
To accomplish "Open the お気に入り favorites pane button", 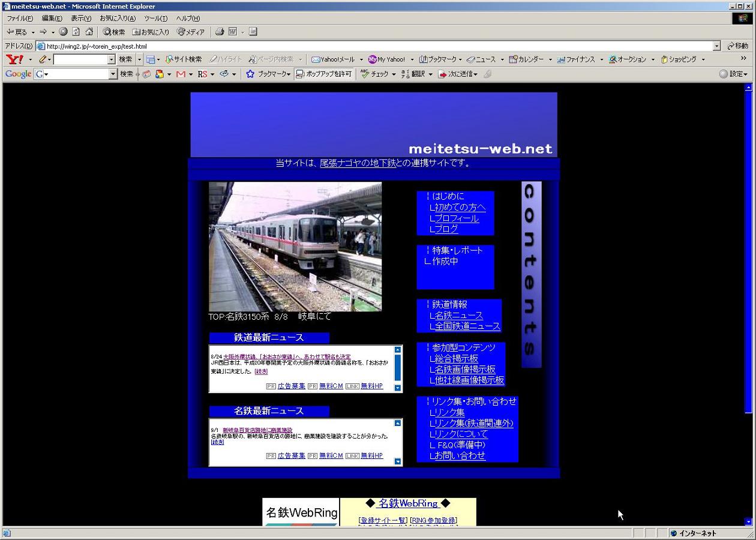I will [151, 32].
